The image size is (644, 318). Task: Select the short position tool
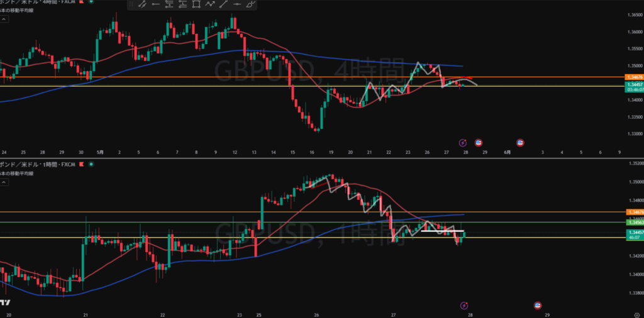point(169,4)
